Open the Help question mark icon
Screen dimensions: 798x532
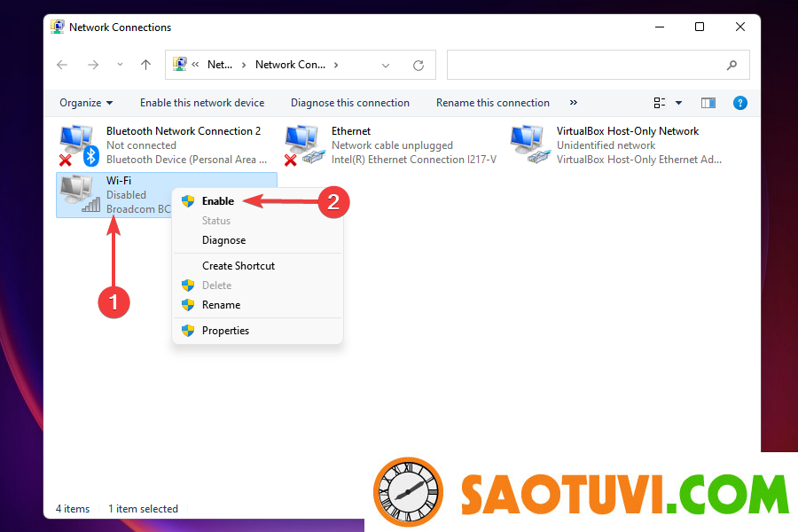click(x=740, y=103)
